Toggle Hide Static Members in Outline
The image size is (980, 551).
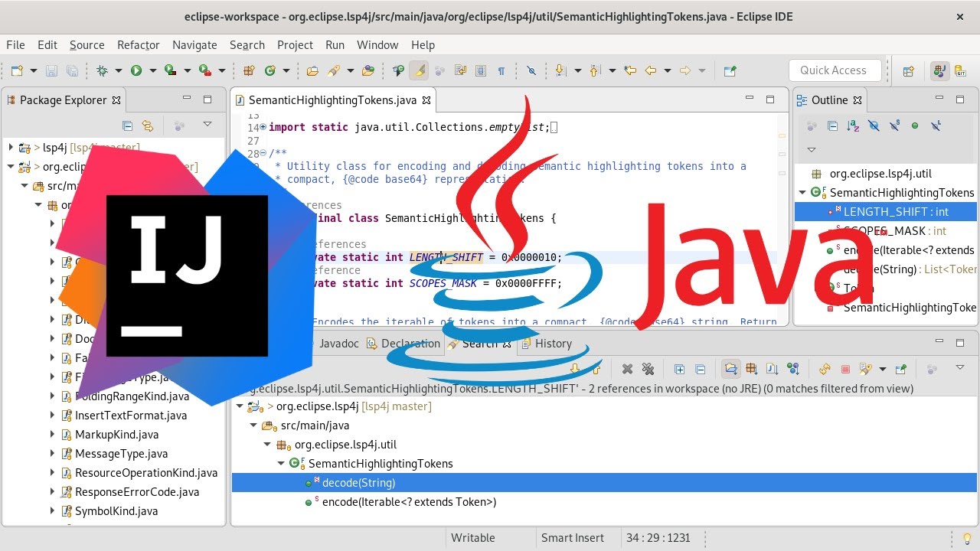[894, 126]
